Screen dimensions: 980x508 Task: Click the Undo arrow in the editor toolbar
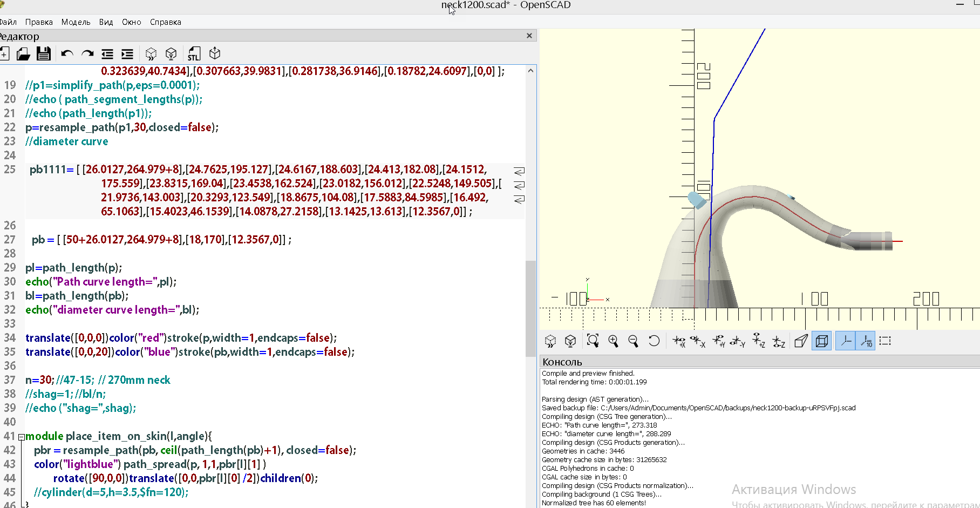click(x=67, y=53)
